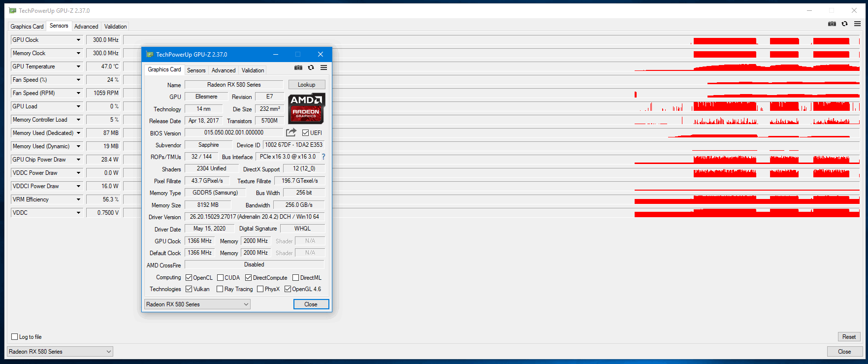Screen dimensions: 868x364
Task: Select Graphics Card tab in front window
Action: point(164,69)
